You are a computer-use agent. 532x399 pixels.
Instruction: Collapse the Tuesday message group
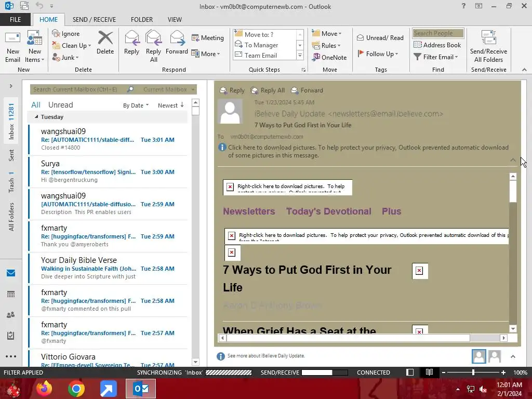pos(36,117)
